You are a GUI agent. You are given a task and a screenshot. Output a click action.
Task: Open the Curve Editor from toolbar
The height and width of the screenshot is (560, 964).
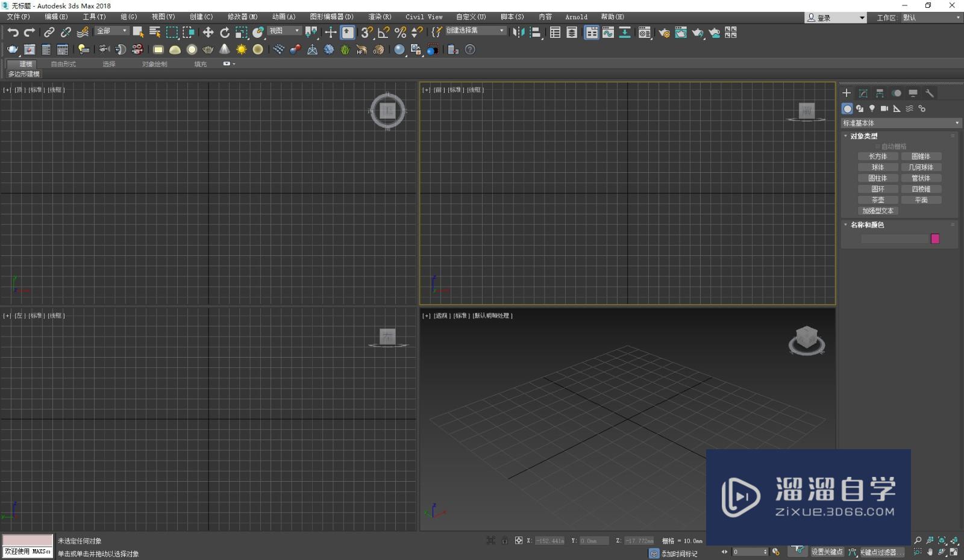click(x=608, y=33)
